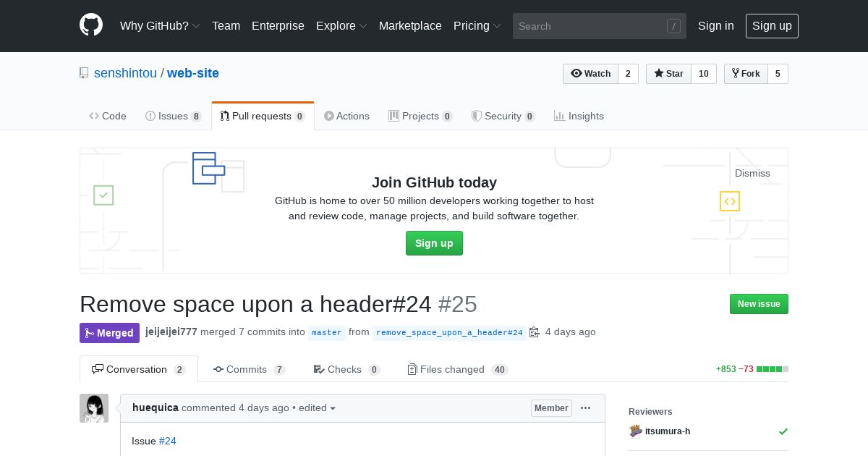Click the diffstat bar showing +853 −73
The height and width of the screenshot is (456, 868).
click(752, 369)
